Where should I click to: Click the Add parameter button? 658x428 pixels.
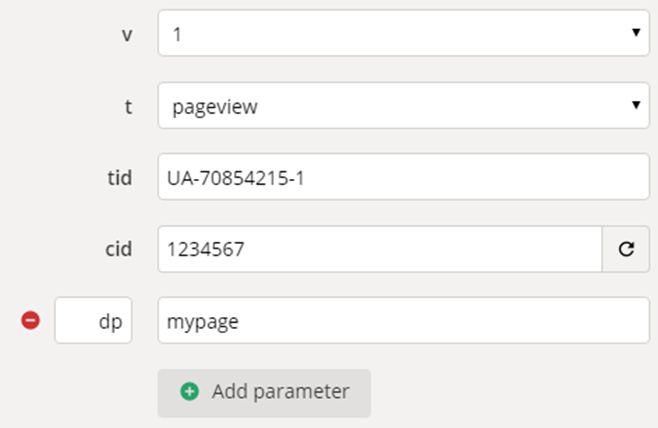click(x=264, y=392)
